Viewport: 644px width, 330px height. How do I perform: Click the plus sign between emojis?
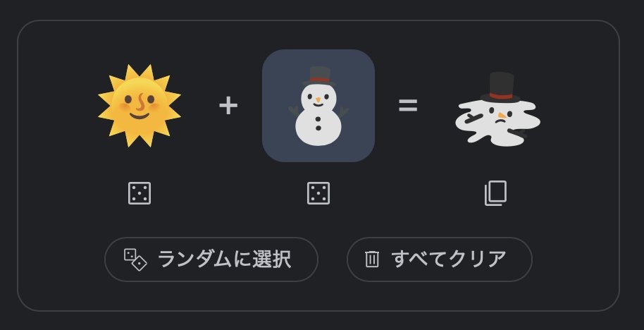[x=228, y=106]
